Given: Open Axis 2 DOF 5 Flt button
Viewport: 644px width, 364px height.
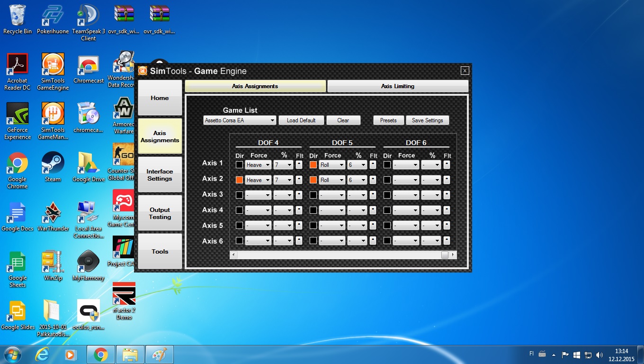Looking at the screenshot, I should [x=373, y=180].
